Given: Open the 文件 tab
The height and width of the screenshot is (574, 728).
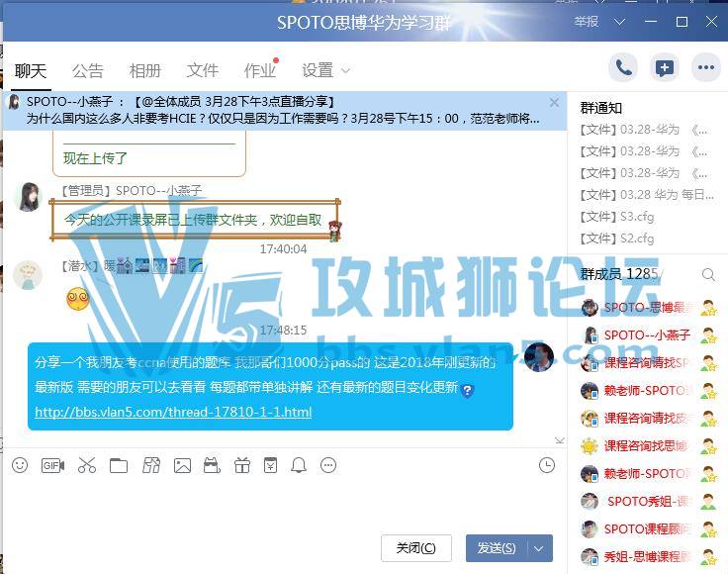Looking at the screenshot, I should 203,70.
